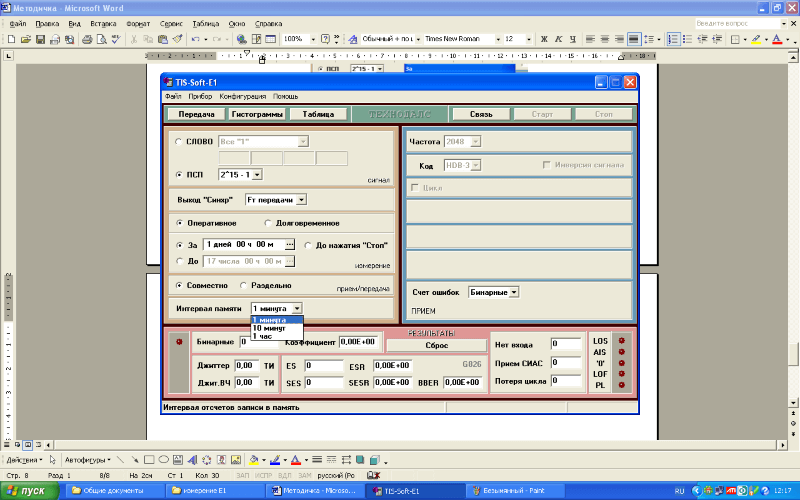Open Файл menu in TIS-Soft-E1
The height and width of the screenshot is (500, 800).
pyautogui.click(x=173, y=96)
